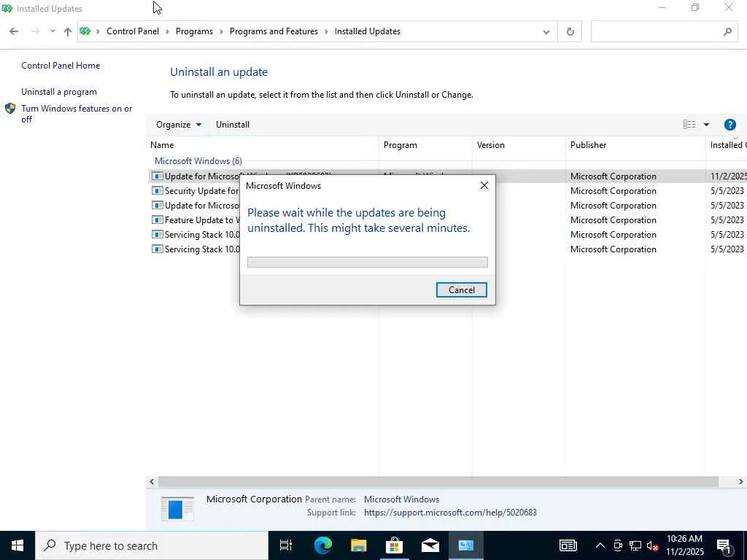Open Microsoft Store from the taskbar
Image resolution: width=747 pixels, height=560 pixels.
point(394,545)
